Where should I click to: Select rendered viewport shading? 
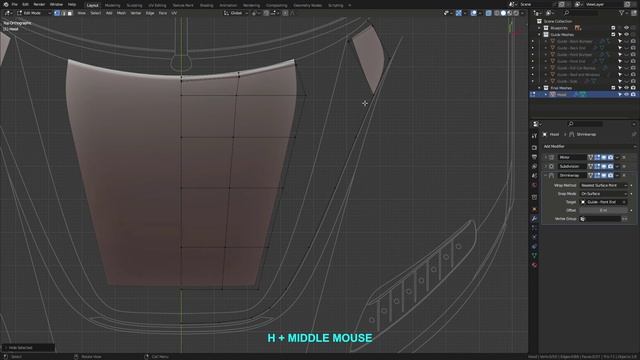click(x=516, y=13)
